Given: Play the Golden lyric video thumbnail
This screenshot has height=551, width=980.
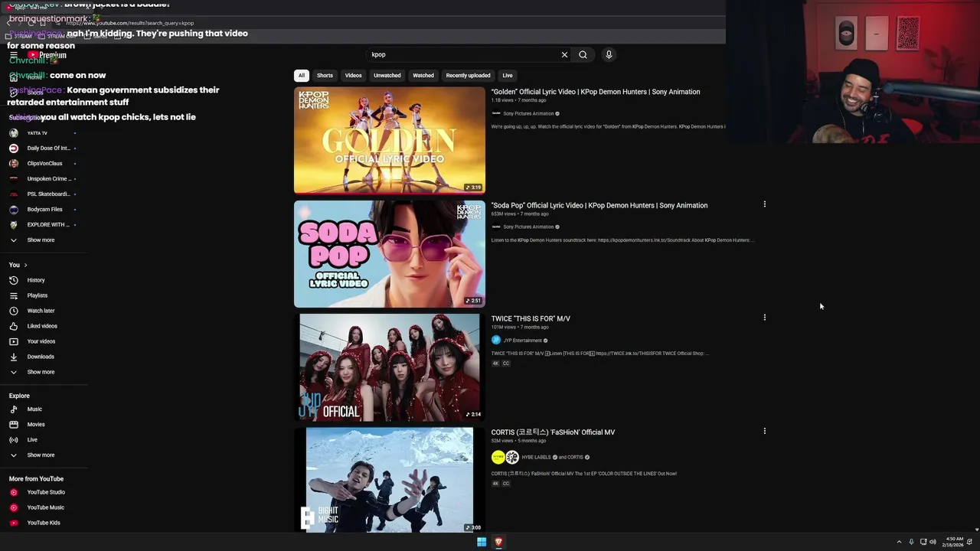Looking at the screenshot, I should (x=390, y=140).
